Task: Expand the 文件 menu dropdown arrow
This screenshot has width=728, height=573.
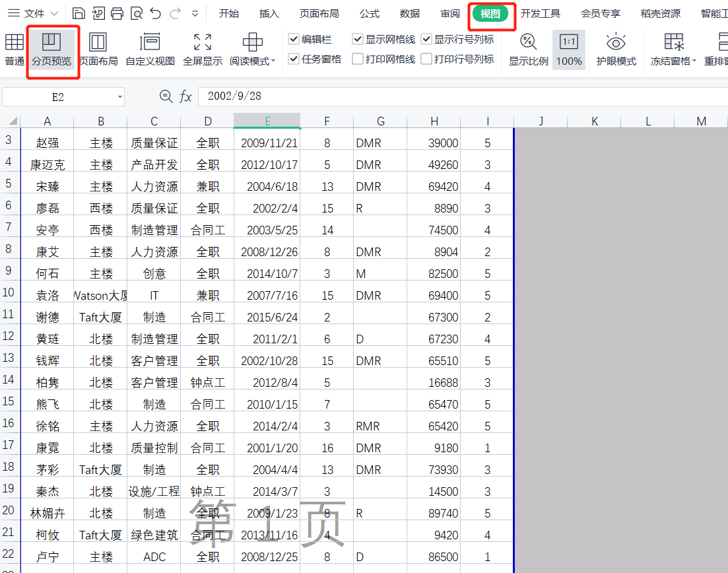Action: (54, 14)
